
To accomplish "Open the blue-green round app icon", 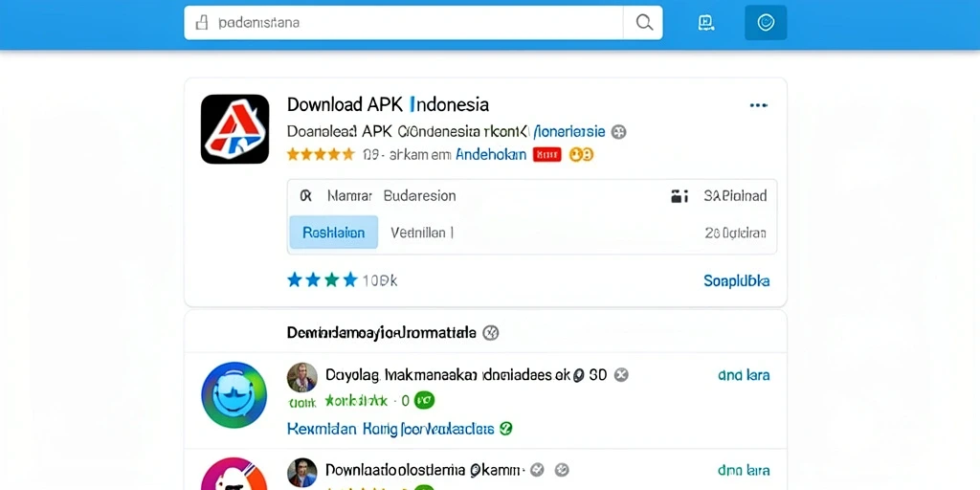I will tap(234, 395).
